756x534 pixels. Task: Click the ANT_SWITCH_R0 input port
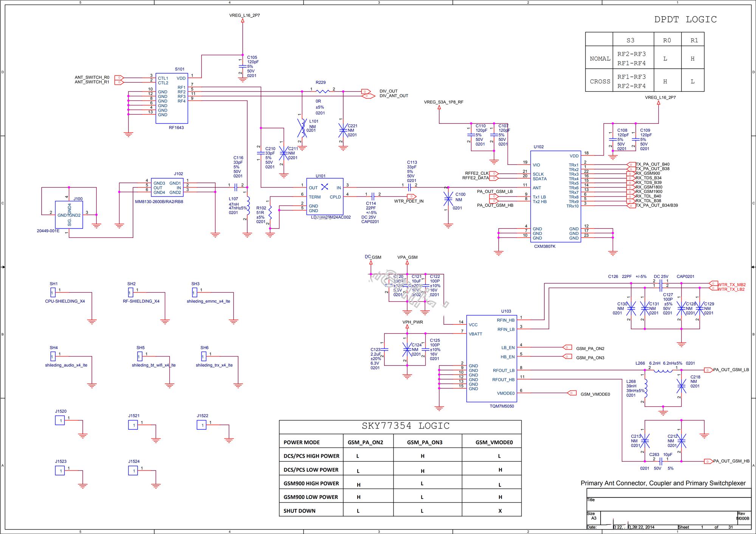pyautogui.click(x=119, y=77)
